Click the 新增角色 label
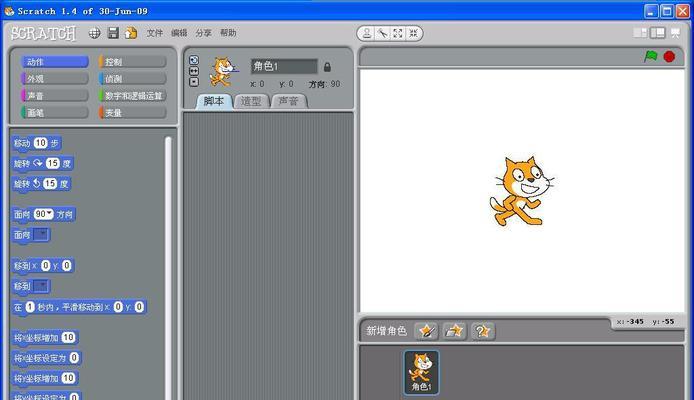Screen dimensions: 694x400 coord(386,331)
